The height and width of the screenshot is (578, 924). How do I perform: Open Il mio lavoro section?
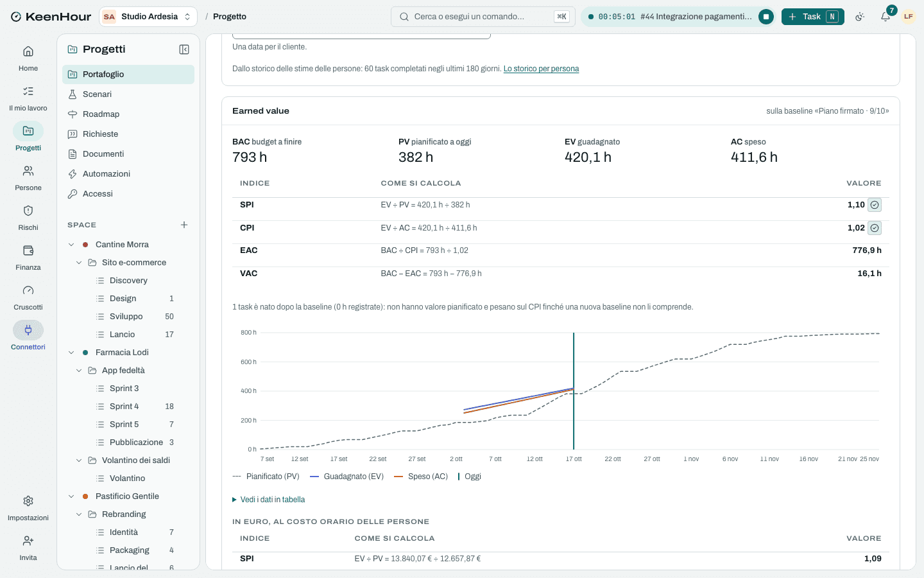pos(28,98)
